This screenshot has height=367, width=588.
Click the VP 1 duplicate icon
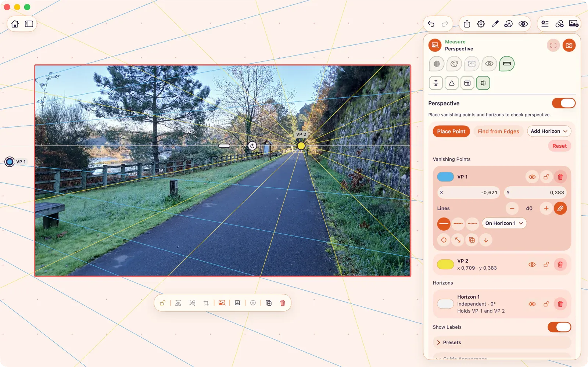(472, 240)
